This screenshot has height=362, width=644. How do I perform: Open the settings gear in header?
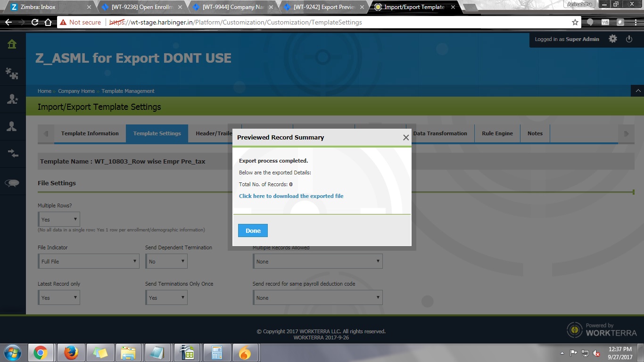[613, 39]
